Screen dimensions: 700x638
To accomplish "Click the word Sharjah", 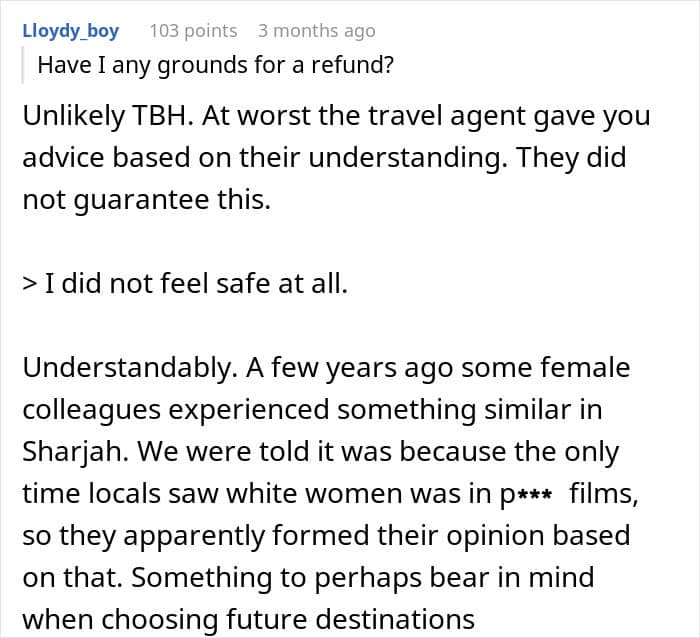I will [75, 451].
